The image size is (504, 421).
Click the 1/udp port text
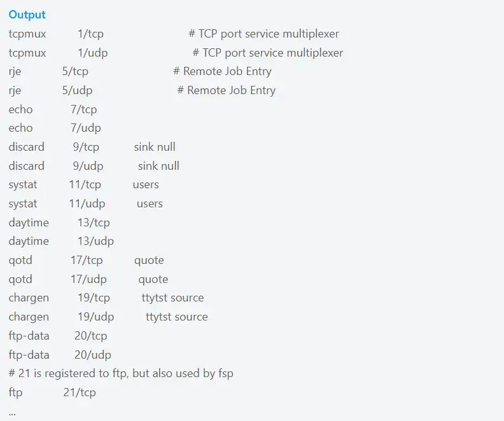pos(92,53)
